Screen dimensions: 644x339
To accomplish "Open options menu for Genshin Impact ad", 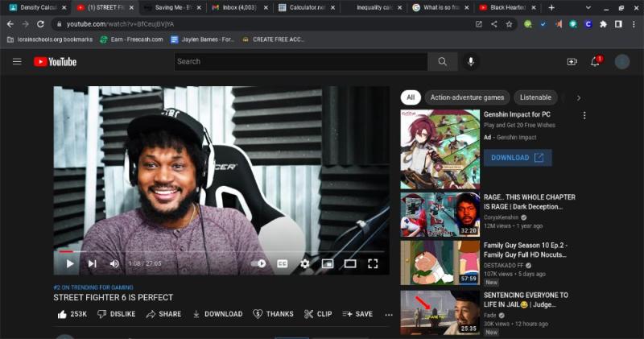I will [584, 115].
